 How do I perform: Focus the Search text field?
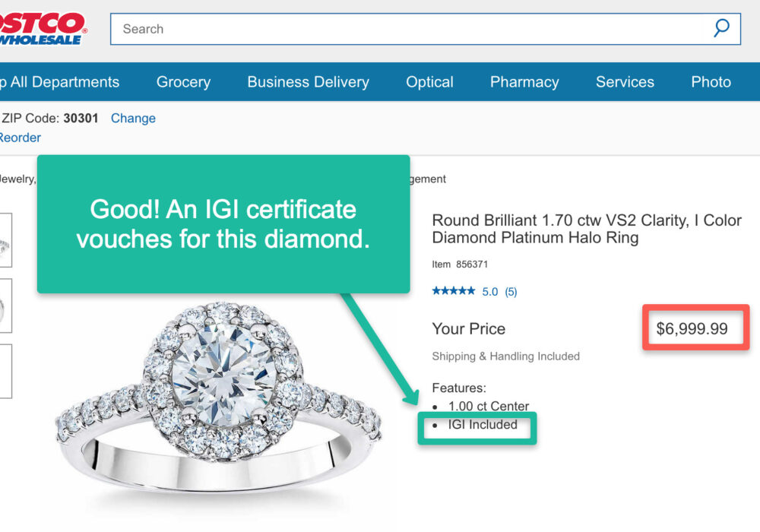click(410, 29)
